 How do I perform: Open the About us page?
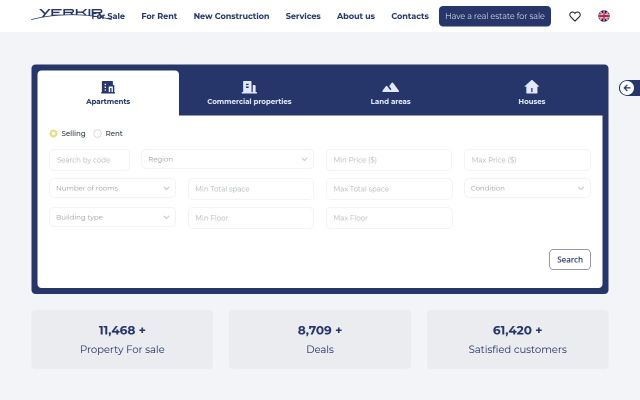pyautogui.click(x=356, y=16)
